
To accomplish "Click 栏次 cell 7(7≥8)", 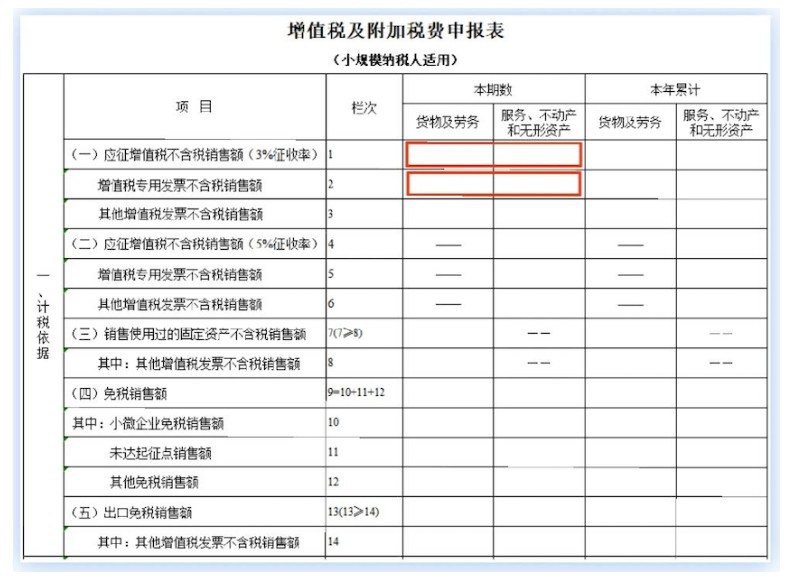I will [364, 333].
